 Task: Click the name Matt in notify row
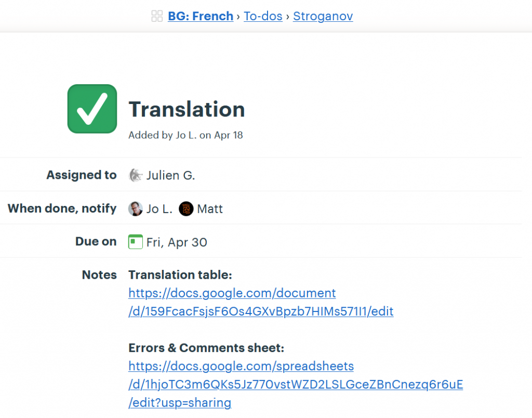(x=210, y=209)
